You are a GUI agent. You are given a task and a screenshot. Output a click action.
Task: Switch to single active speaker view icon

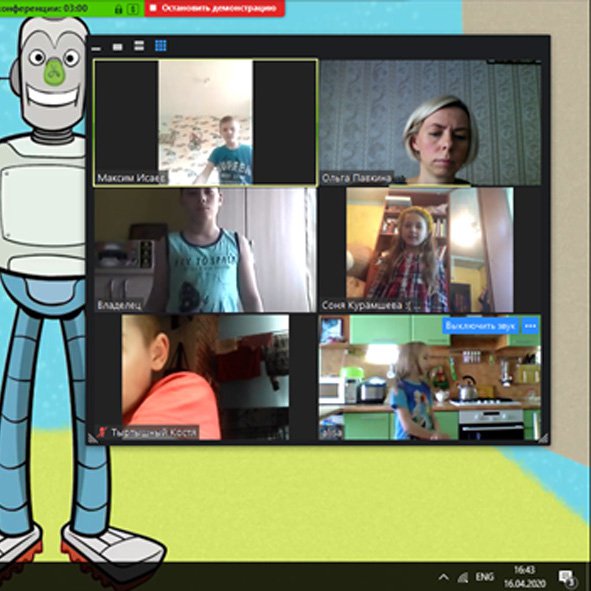point(118,47)
